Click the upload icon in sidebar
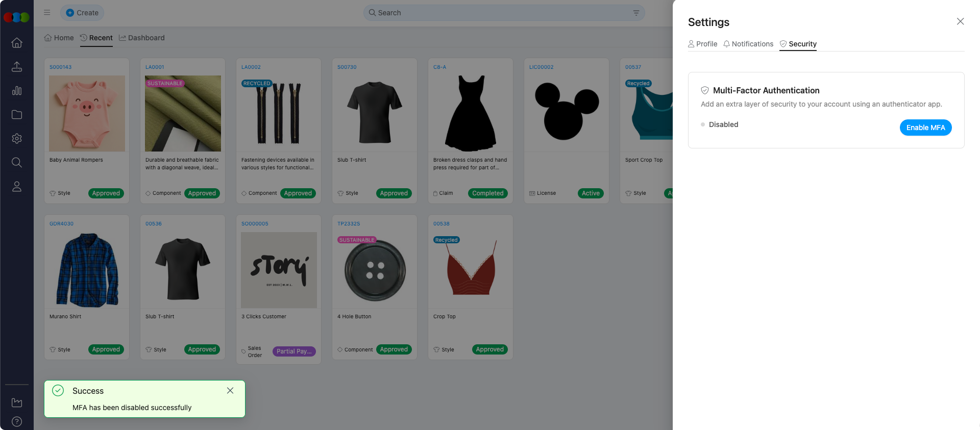 [17, 67]
